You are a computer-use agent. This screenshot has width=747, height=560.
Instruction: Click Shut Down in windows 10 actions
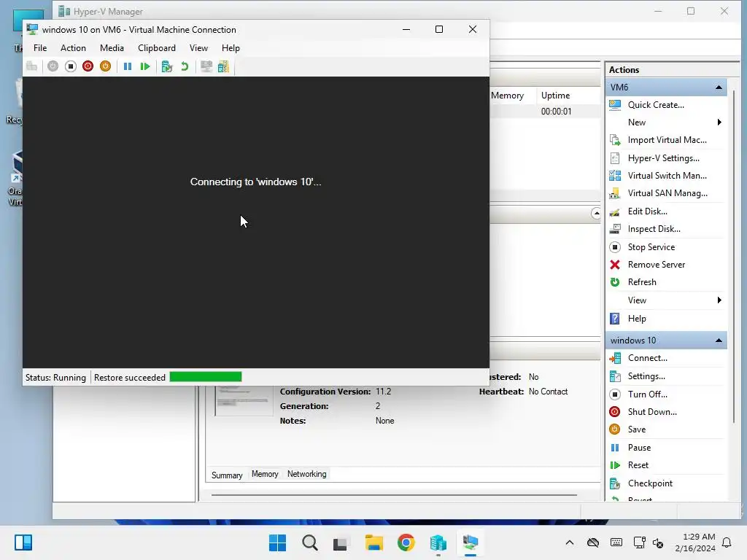click(652, 412)
